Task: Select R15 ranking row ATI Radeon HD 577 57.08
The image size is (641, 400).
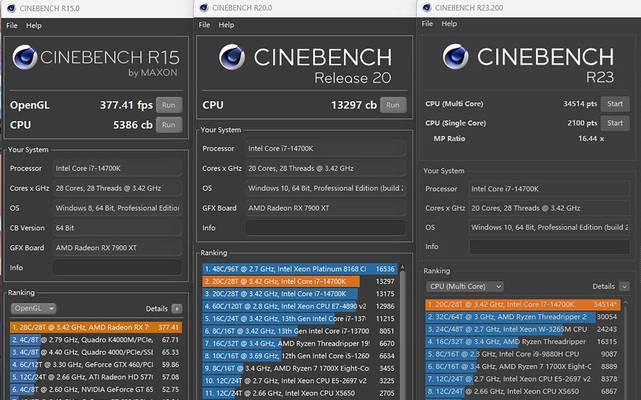Action: 96,377
